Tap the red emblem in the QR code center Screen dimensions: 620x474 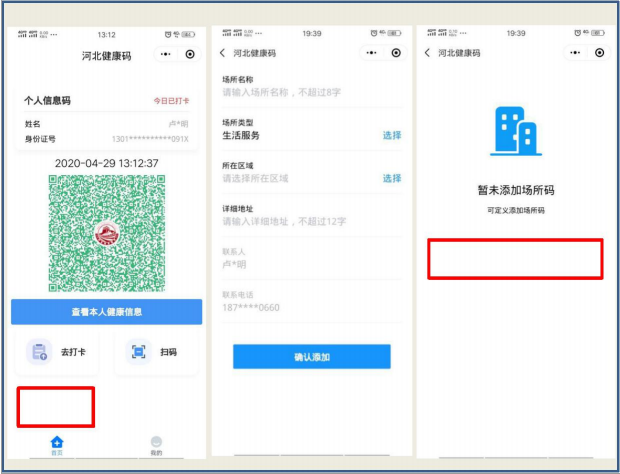pyautogui.click(x=107, y=234)
